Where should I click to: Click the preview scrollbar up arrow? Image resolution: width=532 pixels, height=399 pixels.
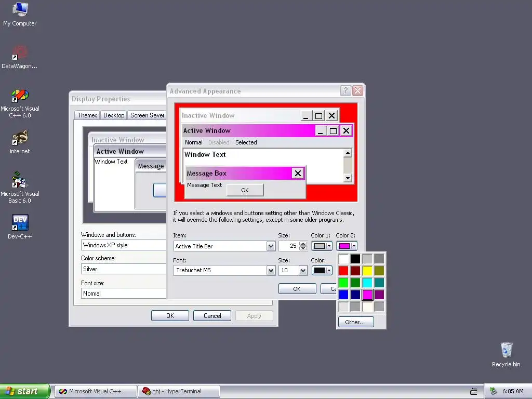(348, 153)
